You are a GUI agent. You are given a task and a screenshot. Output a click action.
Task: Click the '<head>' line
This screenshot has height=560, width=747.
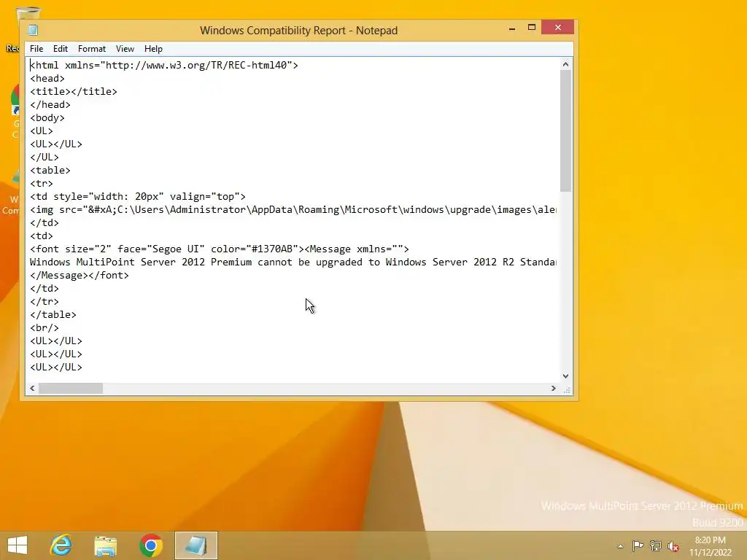[47, 78]
